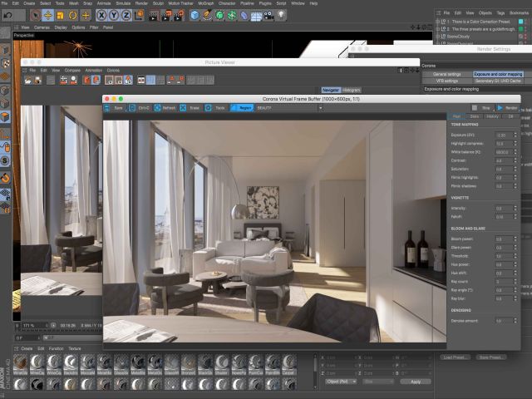Click White balance value field
Image resolution: width=532 pixels, height=399 pixels.
tap(504, 152)
